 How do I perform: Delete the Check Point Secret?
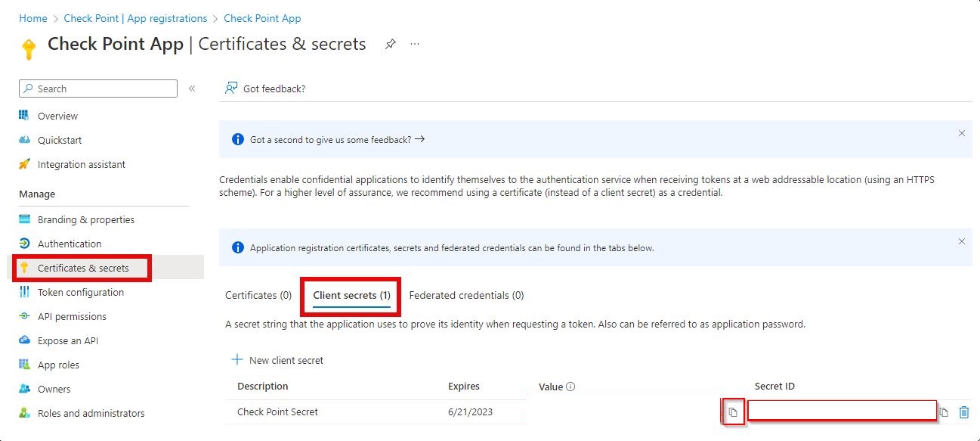[964, 412]
